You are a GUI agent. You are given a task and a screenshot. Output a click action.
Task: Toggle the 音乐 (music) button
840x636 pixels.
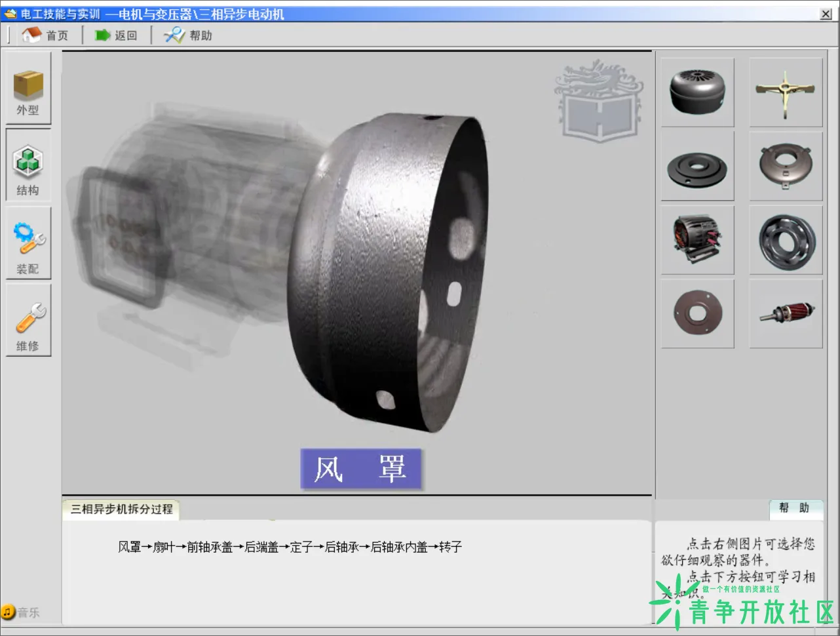(x=21, y=612)
